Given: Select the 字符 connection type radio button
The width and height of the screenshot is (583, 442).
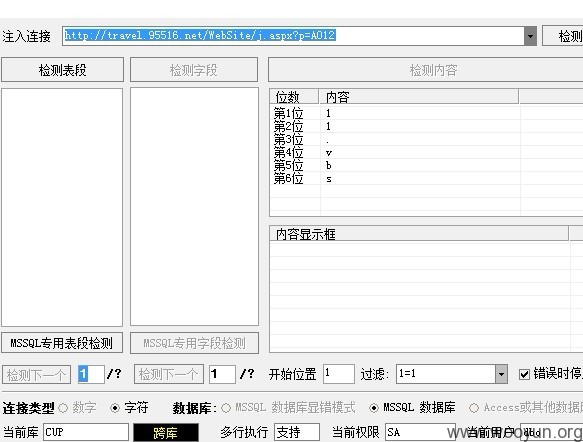Looking at the screenshot, I should 115,408.
